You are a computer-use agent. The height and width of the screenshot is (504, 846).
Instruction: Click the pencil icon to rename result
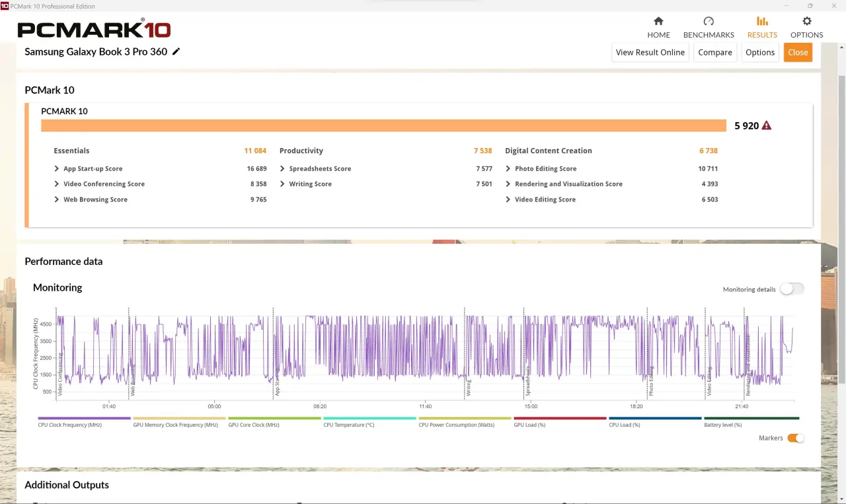click(176, 52)
